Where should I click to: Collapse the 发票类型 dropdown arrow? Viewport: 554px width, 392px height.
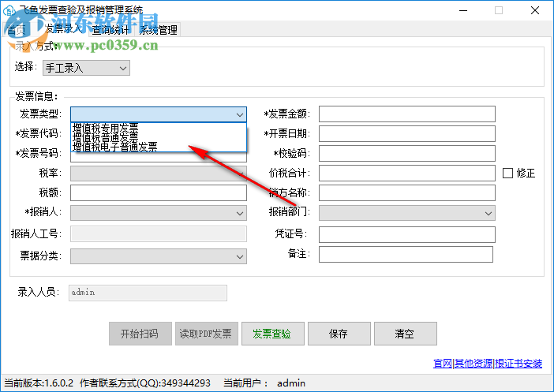coord(240,114)
